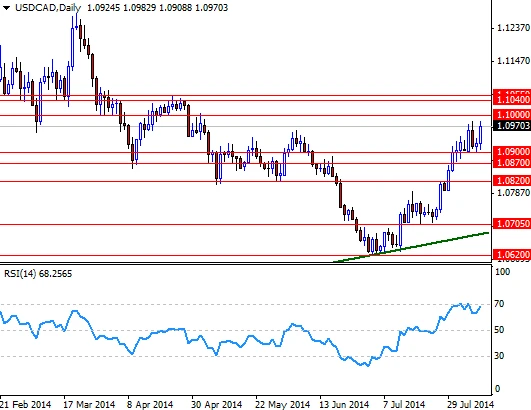The width and height of the screenshot is (531, 410).
Task: Click the current price 1.09703 label
Action: pyautogui.click(x=512, y=126)
